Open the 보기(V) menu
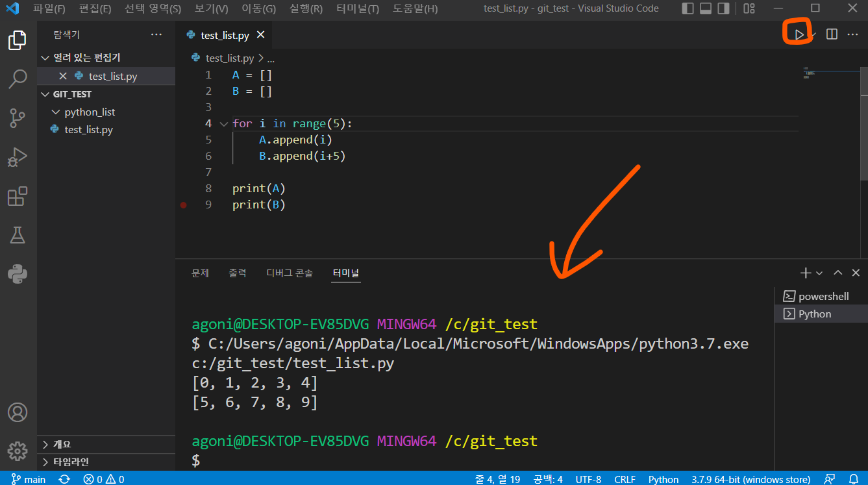This screenshot has width=868, height=485. pyautogui.click(x=212, y=8)
